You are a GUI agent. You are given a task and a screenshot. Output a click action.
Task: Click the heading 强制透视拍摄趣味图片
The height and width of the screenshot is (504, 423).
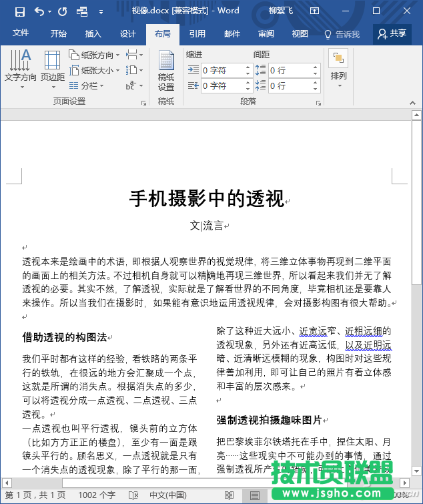[269, 420]
